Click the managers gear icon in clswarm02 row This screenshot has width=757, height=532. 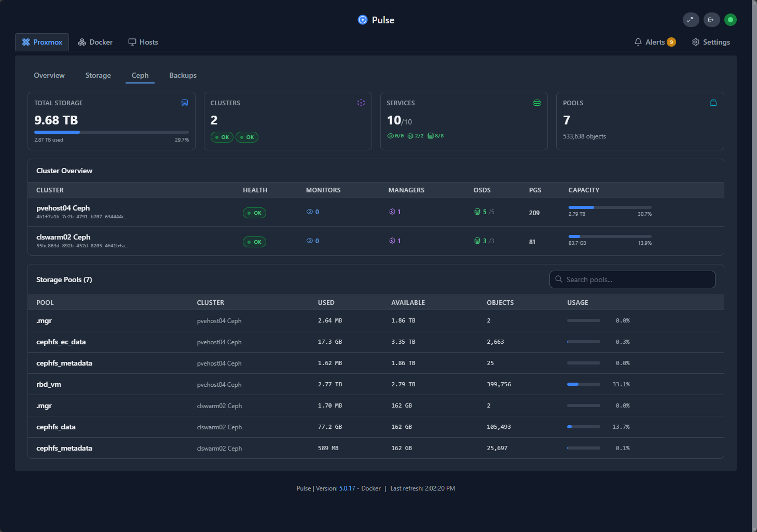point(392,241)
